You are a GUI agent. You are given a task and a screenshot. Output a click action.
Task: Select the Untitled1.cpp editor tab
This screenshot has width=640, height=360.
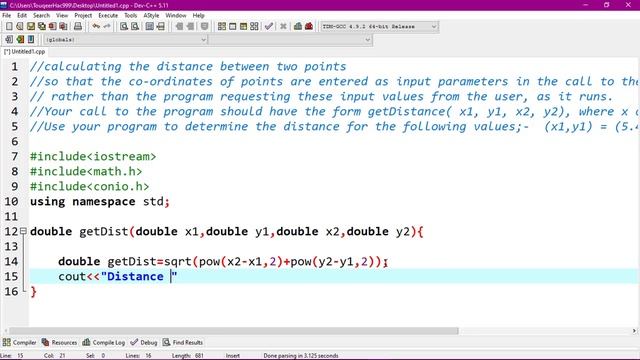[24, 52]
